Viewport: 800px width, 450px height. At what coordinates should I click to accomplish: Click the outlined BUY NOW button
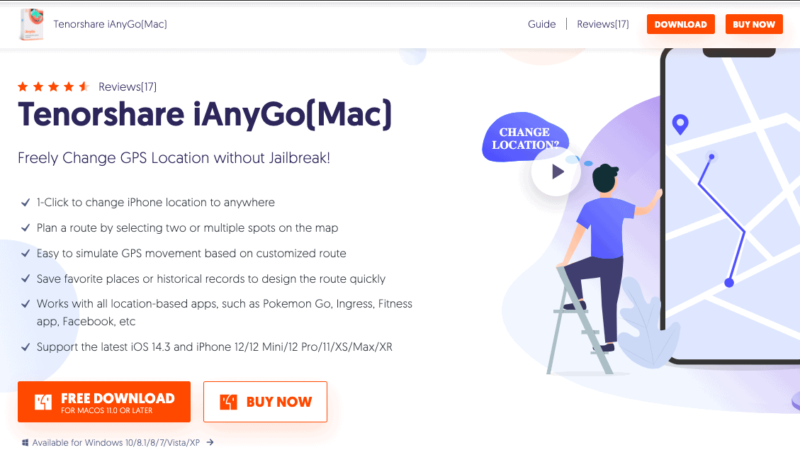pyautogui.click(x=265, y=402)
